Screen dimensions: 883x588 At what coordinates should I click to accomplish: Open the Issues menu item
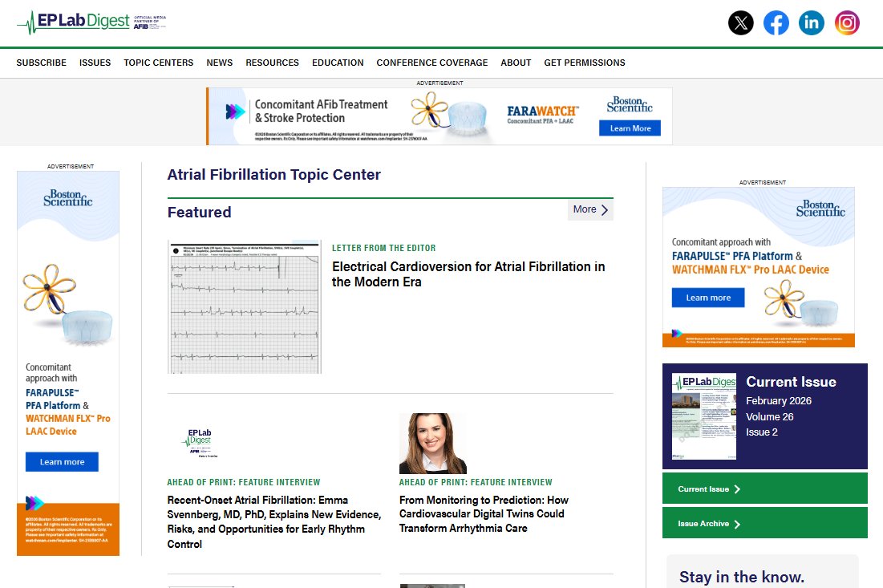click(x=95, y=63)
